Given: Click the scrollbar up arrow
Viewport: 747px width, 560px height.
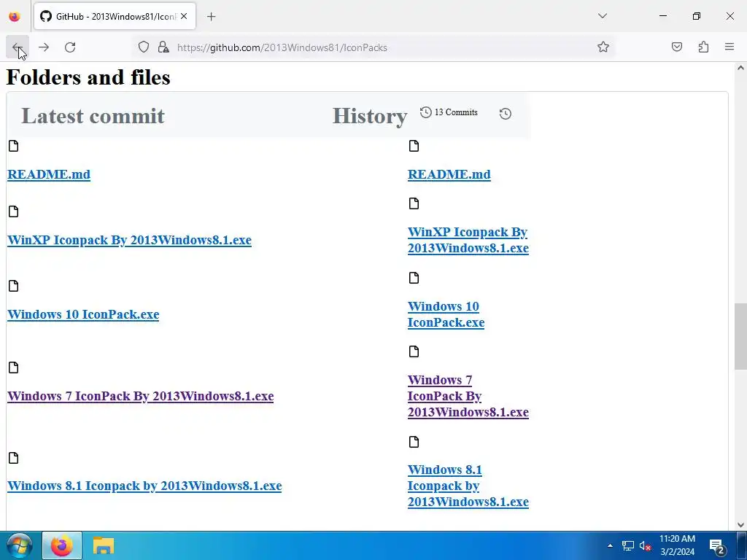Looking at the screenshot, I should [x=740, y=68].
